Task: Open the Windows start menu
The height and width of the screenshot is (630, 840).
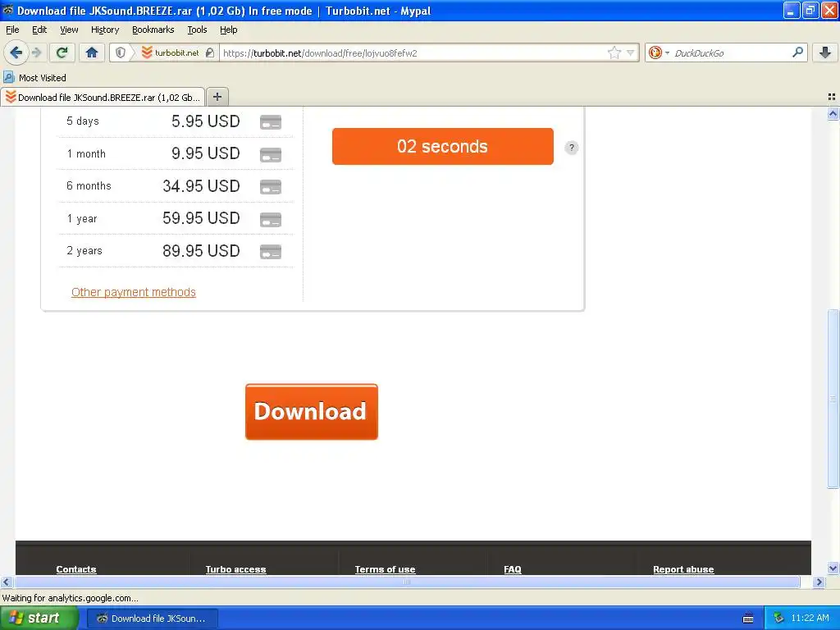Action: 39,618
